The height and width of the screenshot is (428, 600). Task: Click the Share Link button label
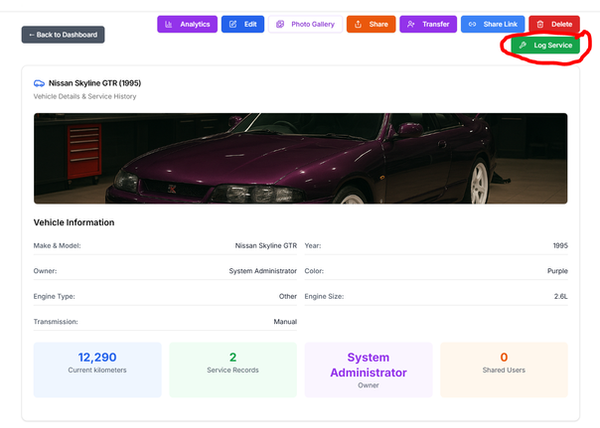(500, 24)
